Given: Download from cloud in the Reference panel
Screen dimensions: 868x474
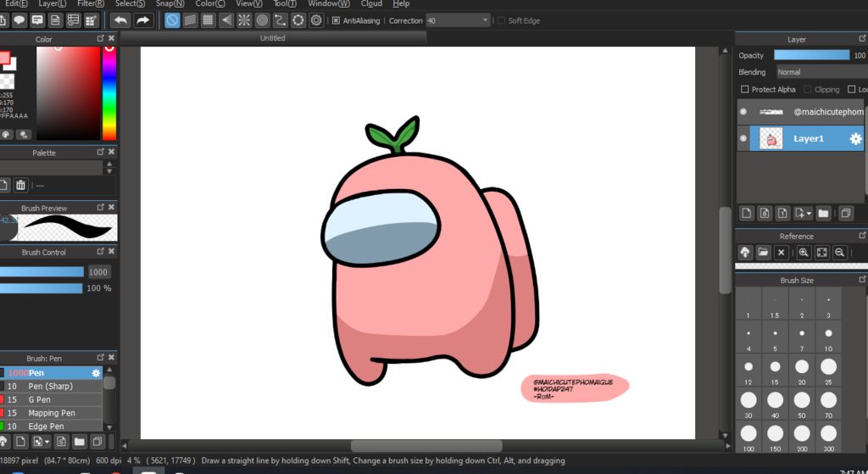Looking at the screenshot, I should (x=745, y=253).
